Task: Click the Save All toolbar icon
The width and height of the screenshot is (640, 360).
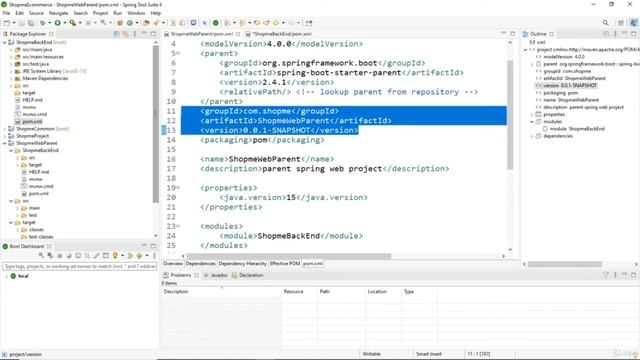Action: click(x=31, y=23)
